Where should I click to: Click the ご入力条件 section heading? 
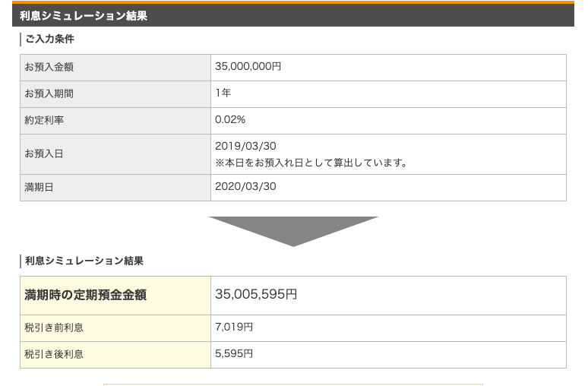point(49,39)
